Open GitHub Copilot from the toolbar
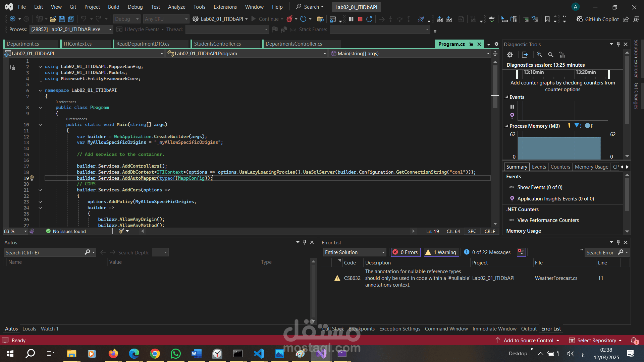The height and width of the screenshot is (362, 644). click(x=598, y=19)
